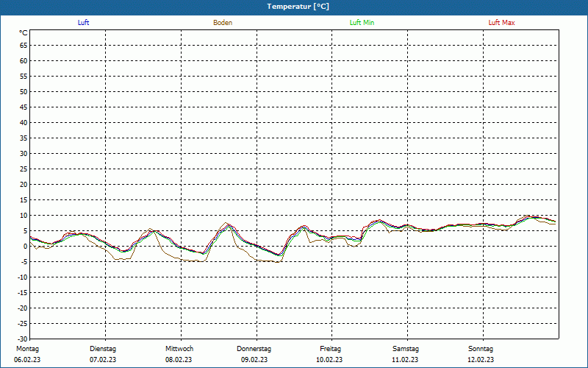Click the blue Luft legend label

point(83,23)
